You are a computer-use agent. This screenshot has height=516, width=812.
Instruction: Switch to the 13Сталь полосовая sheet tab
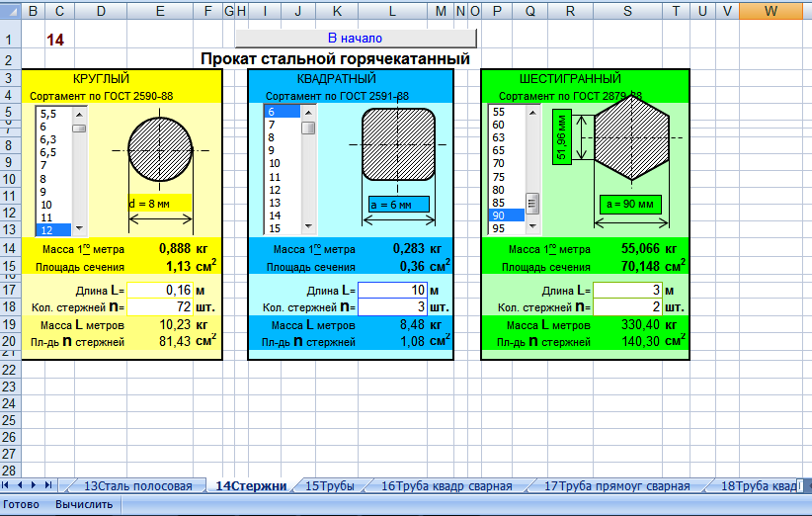click(137, 486)
